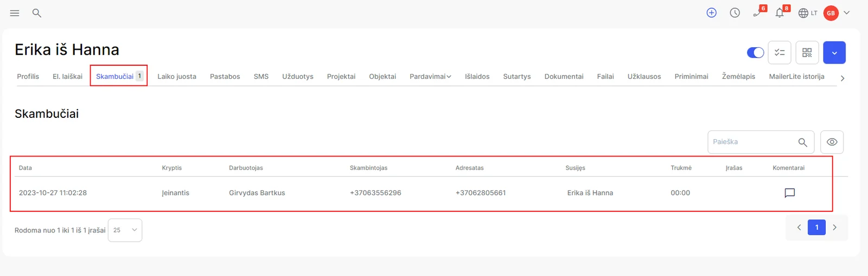Open the QR code button

pos(807,53)
